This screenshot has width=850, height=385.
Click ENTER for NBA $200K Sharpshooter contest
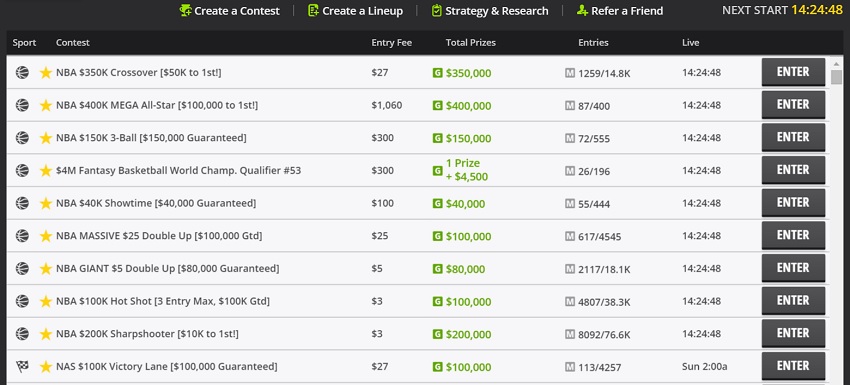click(793, 333)
